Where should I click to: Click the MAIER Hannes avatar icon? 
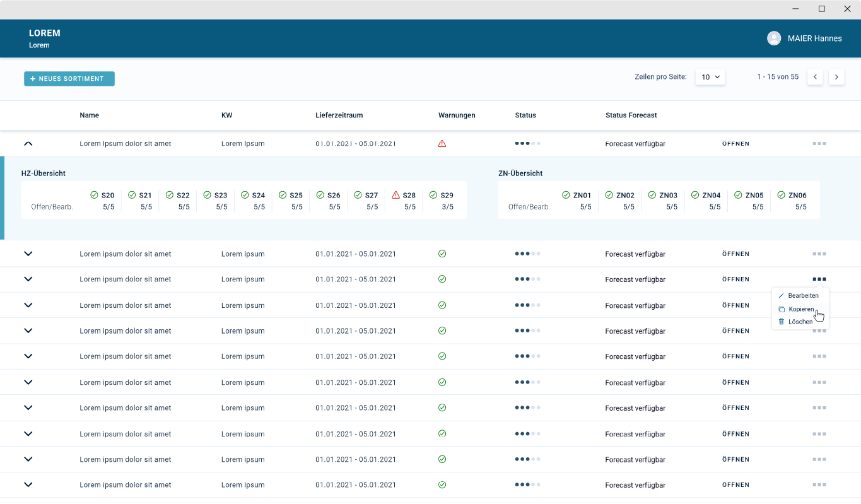point(773,38)
